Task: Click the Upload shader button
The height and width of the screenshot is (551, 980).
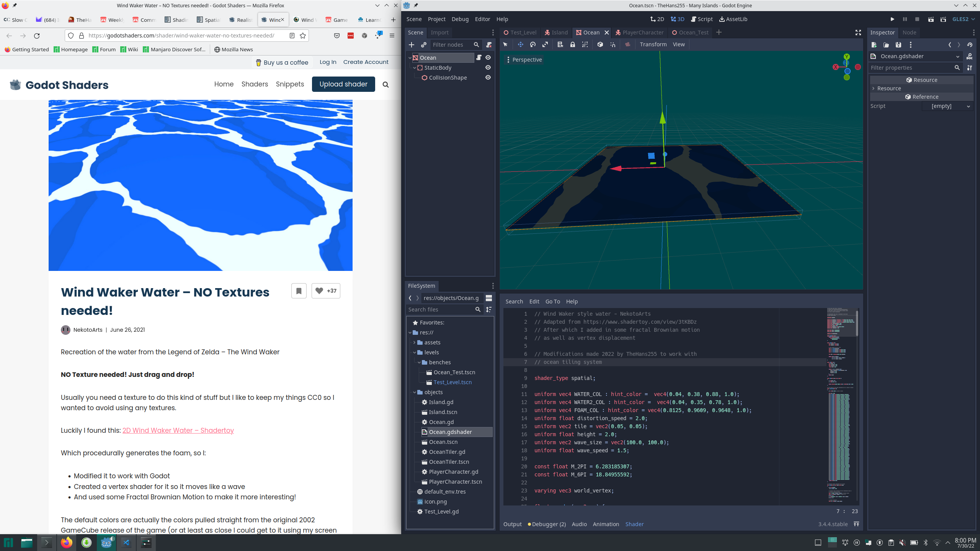Action: click(x=343, y=84)
